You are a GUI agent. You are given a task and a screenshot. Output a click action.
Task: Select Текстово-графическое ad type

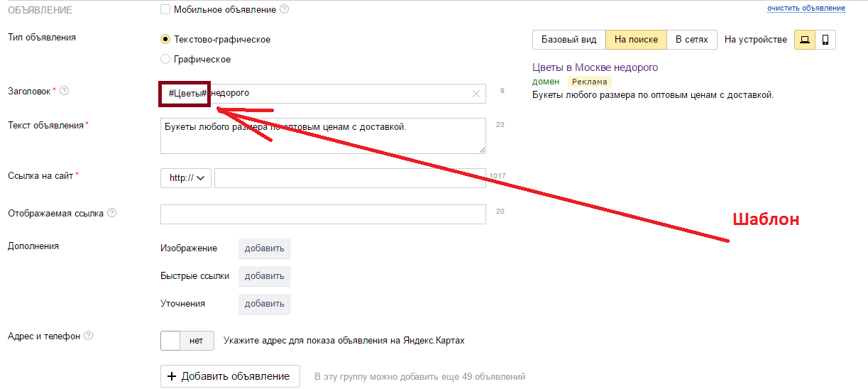pyautogui.click(x=165, y=40)
